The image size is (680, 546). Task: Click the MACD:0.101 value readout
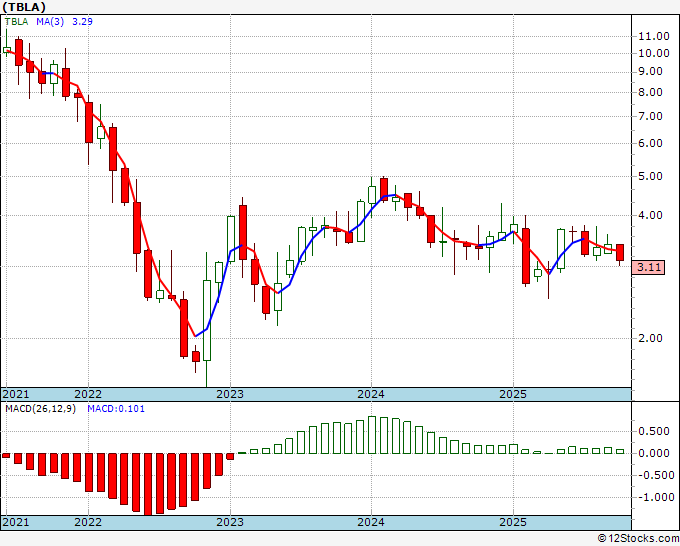point(116,409)
